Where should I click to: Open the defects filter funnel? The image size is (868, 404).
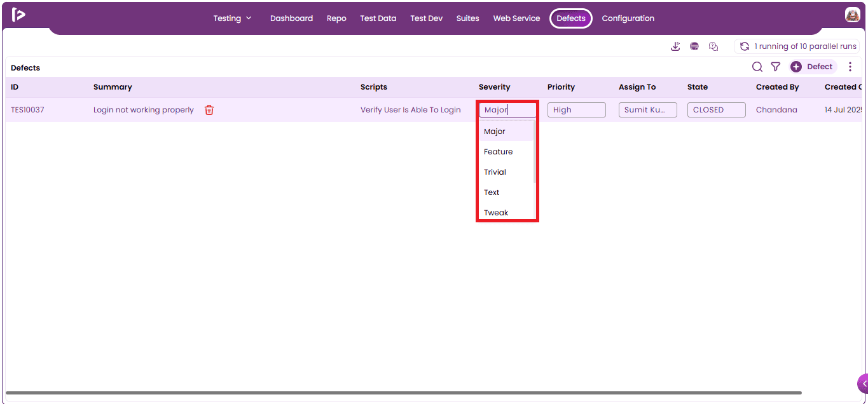click(776, 67)
